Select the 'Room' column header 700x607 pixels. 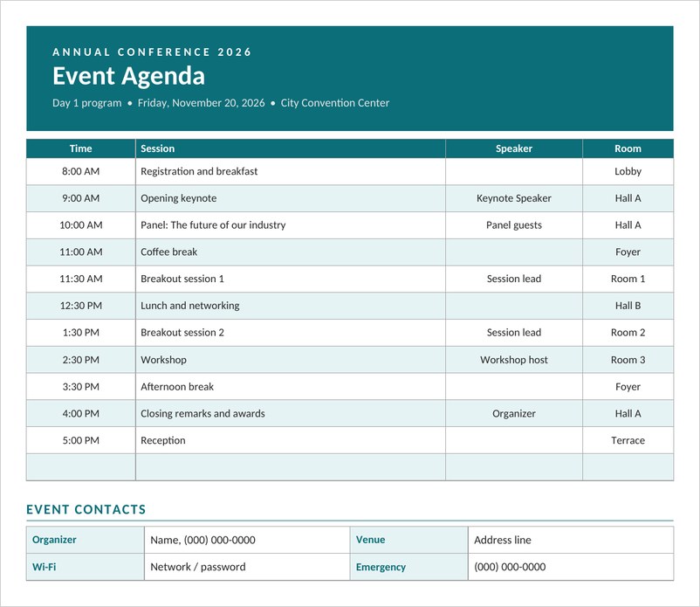point(628,148)
